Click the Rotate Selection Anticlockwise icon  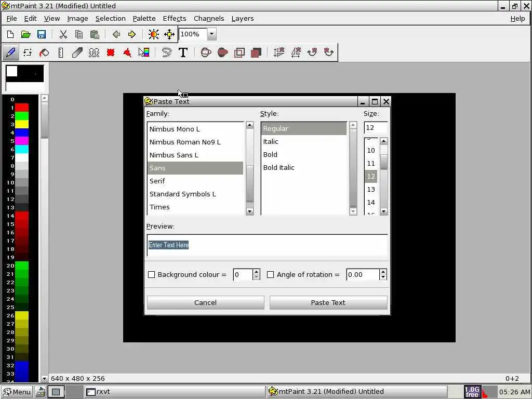pyautogui.click(x=329, y=52)
